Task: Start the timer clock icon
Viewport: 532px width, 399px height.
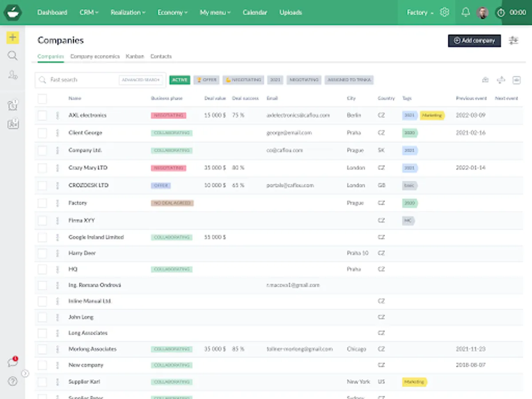Action: (501, 12)
